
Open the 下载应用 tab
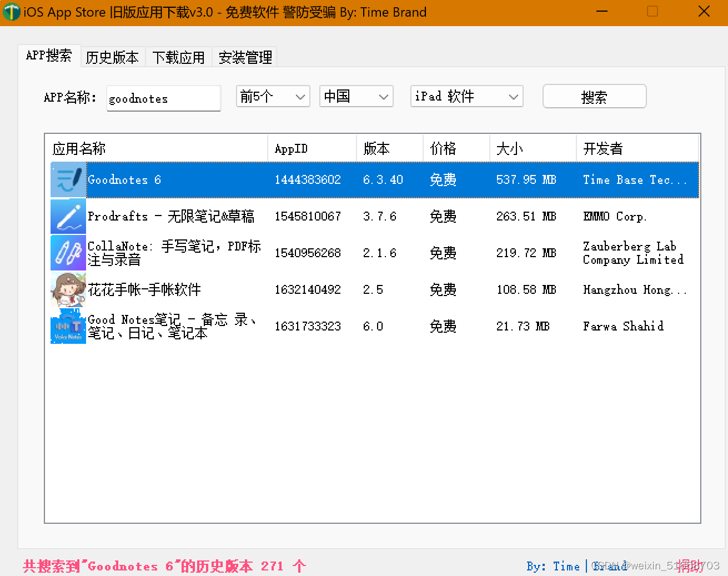(x=178, y=57)
